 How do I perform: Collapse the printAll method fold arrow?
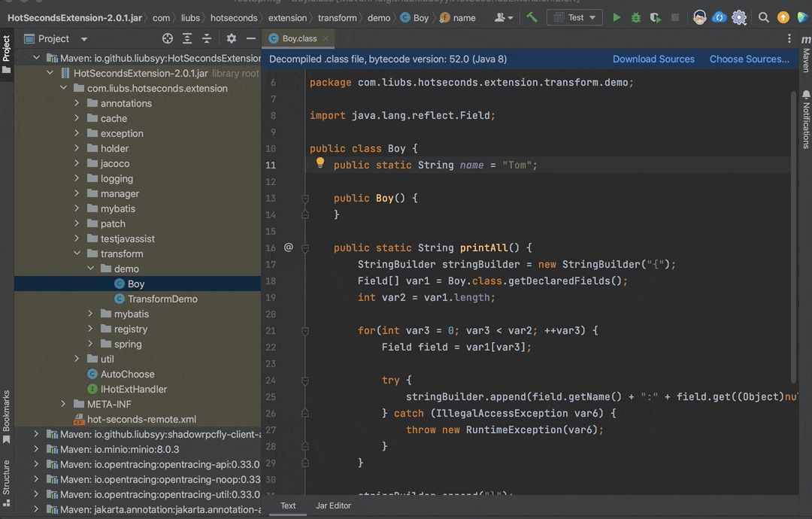304,247
